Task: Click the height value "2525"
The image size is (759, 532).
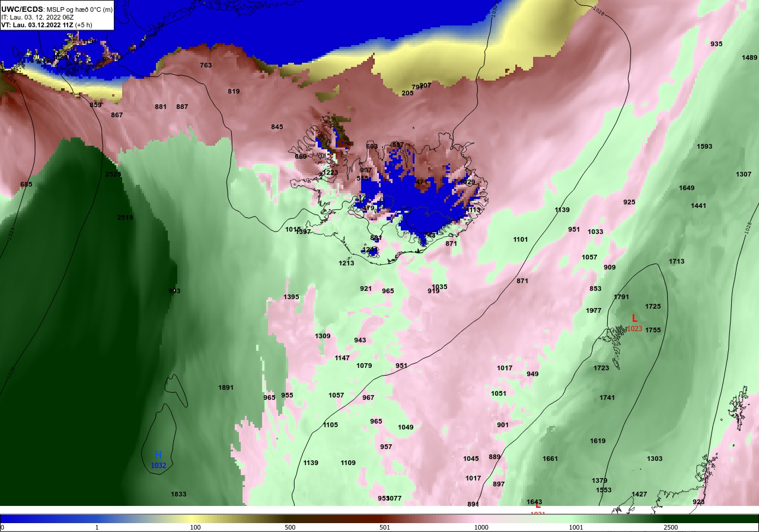Action: coord(113,174)
